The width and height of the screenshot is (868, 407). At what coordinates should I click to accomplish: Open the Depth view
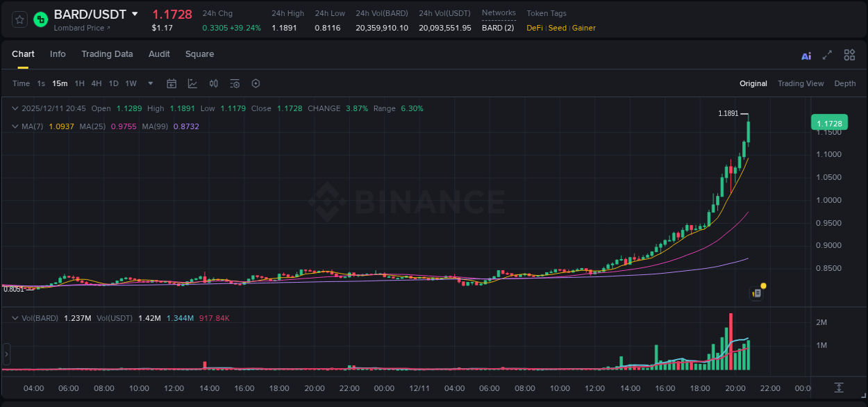pos(844,83)
